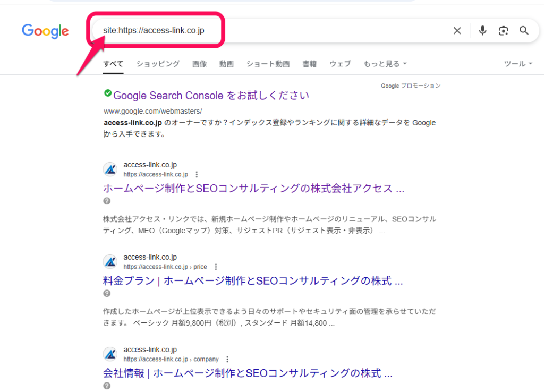Viewport: 544px width, 392px height.
Task: Select the すべて tab
Action: pyautogui.click(x=113, y=64)
